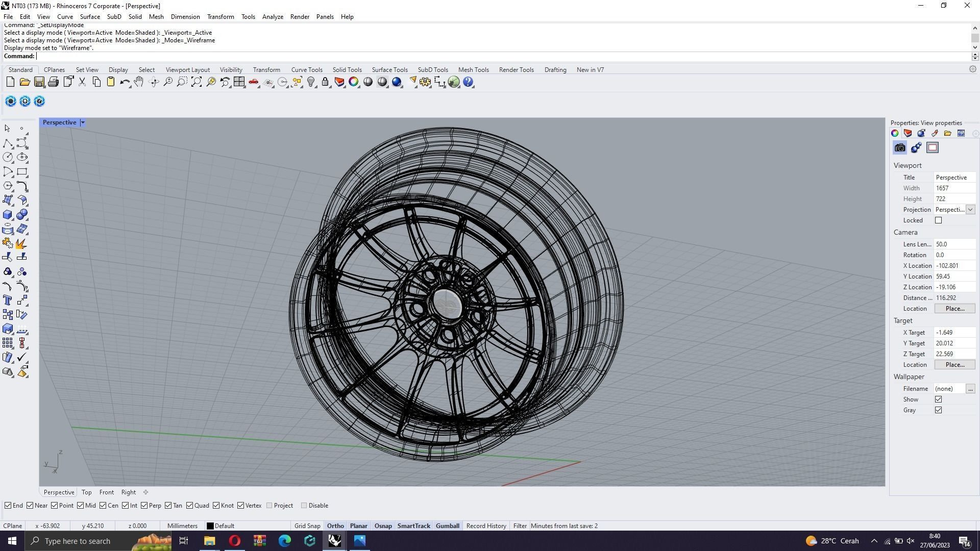The height and width of the screenshot is (551, 980).
Task: Select the Text object tool
Action: [8, 300]
